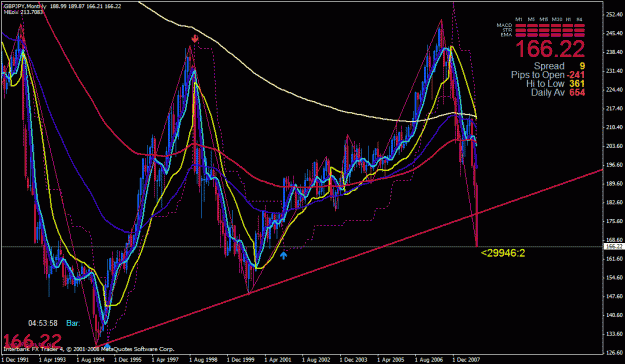Click the GBPJPY,Monthly chart title

point(25,7)
